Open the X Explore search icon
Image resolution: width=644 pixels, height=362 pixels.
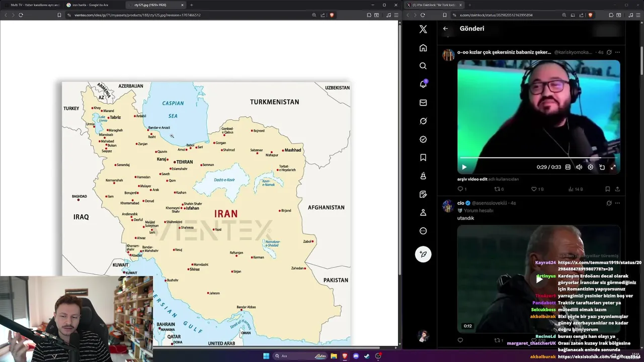coord(423,66)
